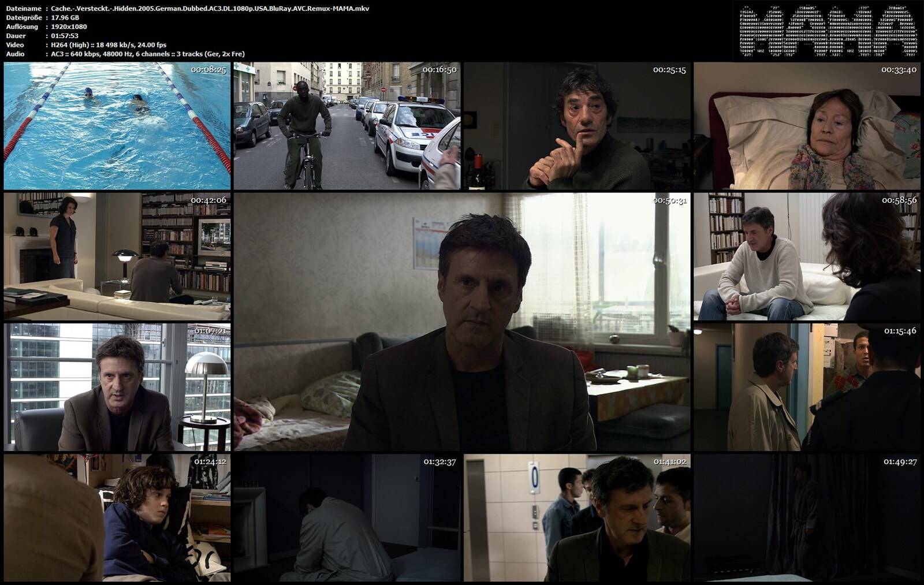Pick the hallway thumbnail at 01:15:46
The width and height of the screenshot is (924, 585).
[x=807, y=387]
